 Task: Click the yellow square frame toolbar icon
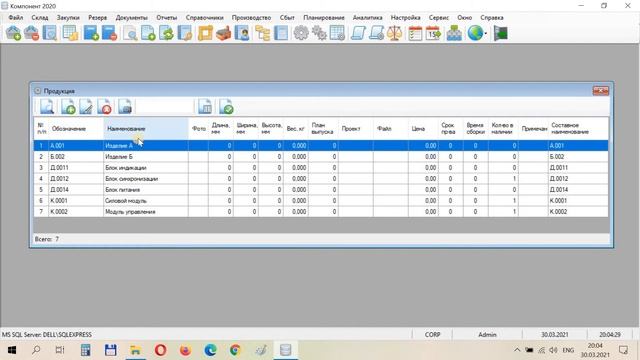[205, 33]
